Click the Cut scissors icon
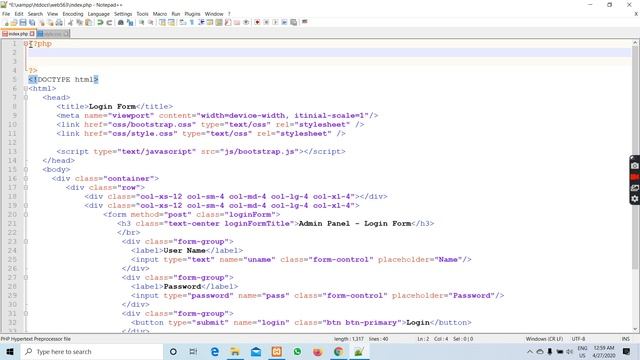 [70, 22]
